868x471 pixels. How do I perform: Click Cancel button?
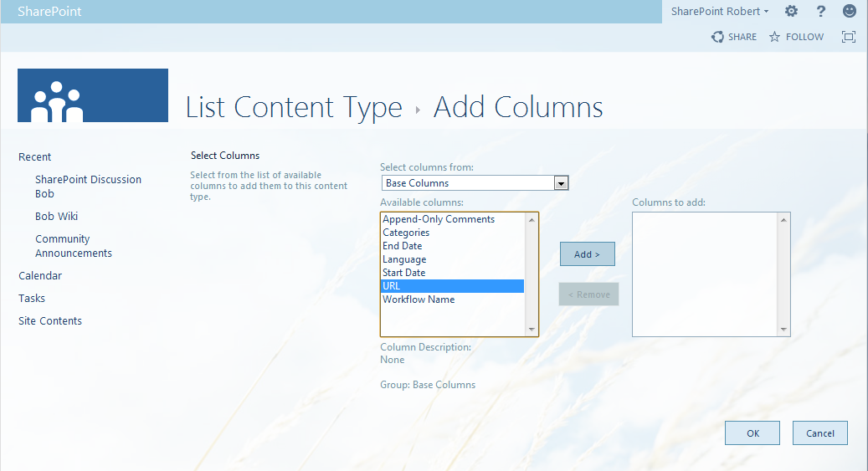click(x=819, y=433)
